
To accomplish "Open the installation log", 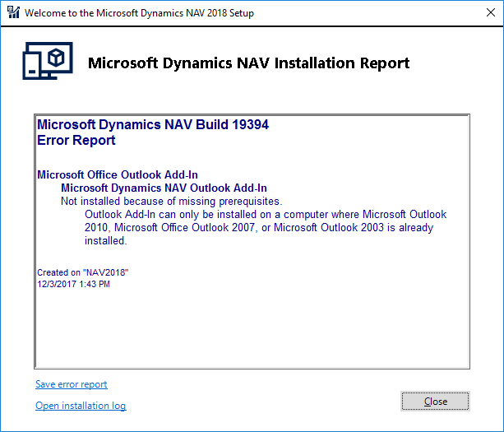I will (x=81, y=406).
